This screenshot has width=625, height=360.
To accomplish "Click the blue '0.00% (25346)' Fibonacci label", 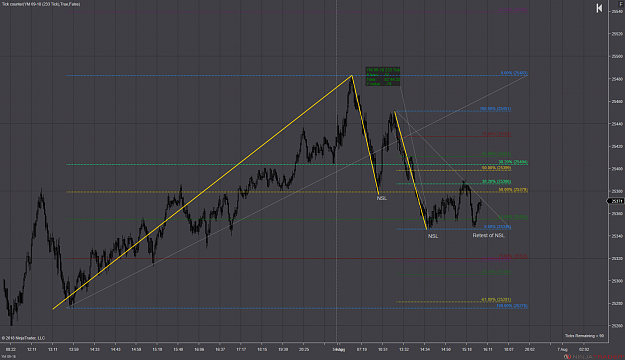I will [497, 226].
